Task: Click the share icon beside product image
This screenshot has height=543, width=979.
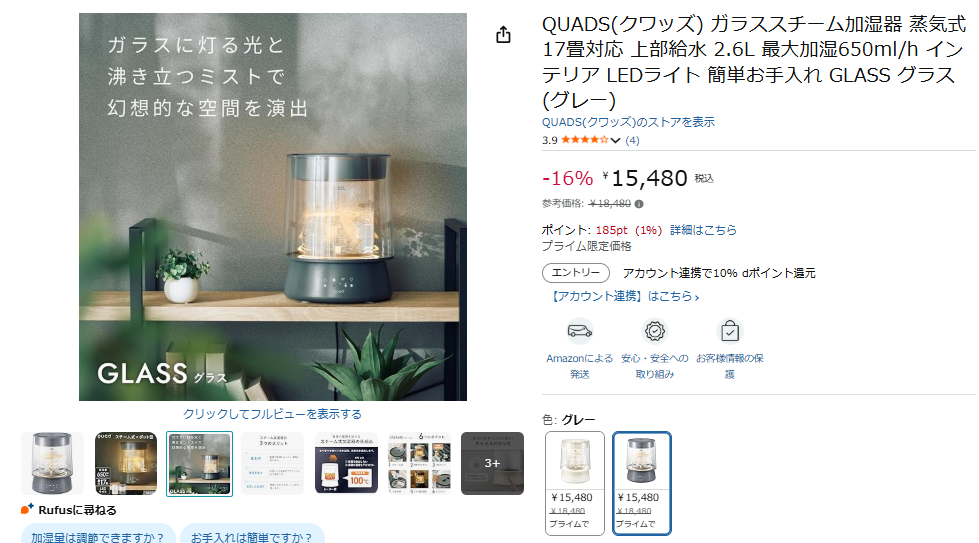Action: click(x=503, y=35)
